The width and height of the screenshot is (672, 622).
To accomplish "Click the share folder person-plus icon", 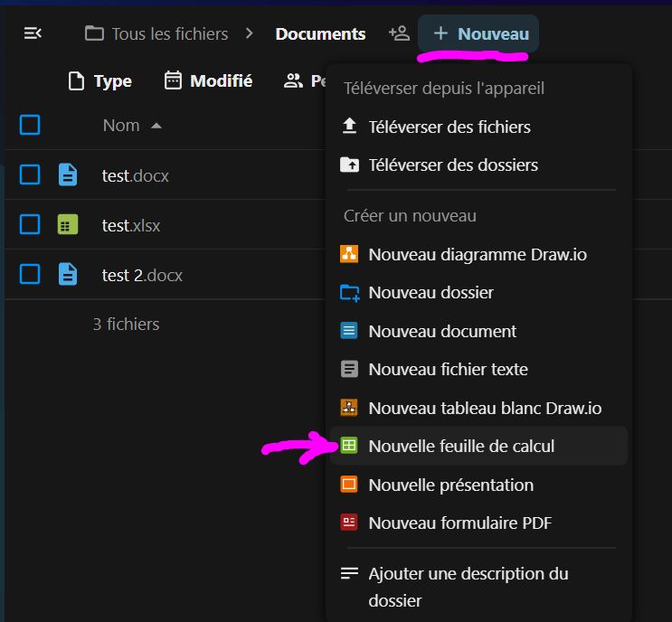I will pyautogui.click(x=399, y=33).
